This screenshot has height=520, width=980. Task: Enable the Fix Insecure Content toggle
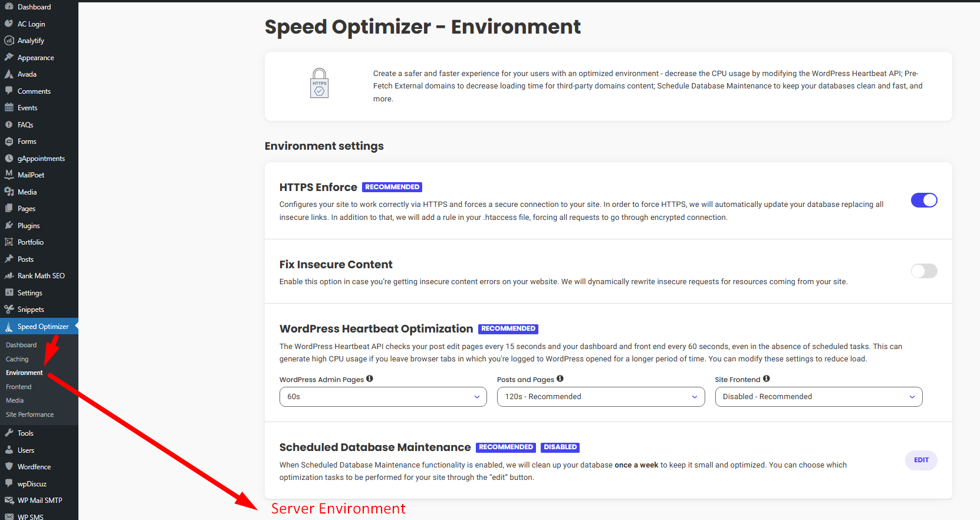click(x=924, y=271)
